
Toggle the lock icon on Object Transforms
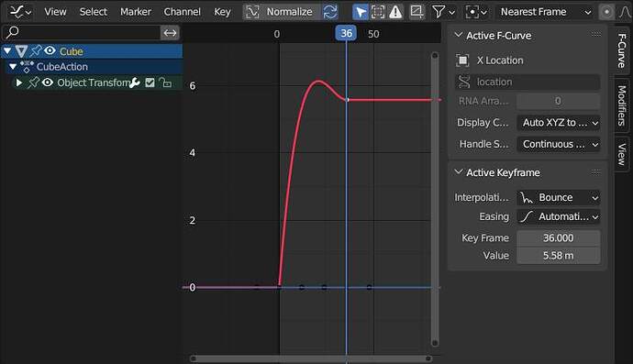(x=165, y=83)
